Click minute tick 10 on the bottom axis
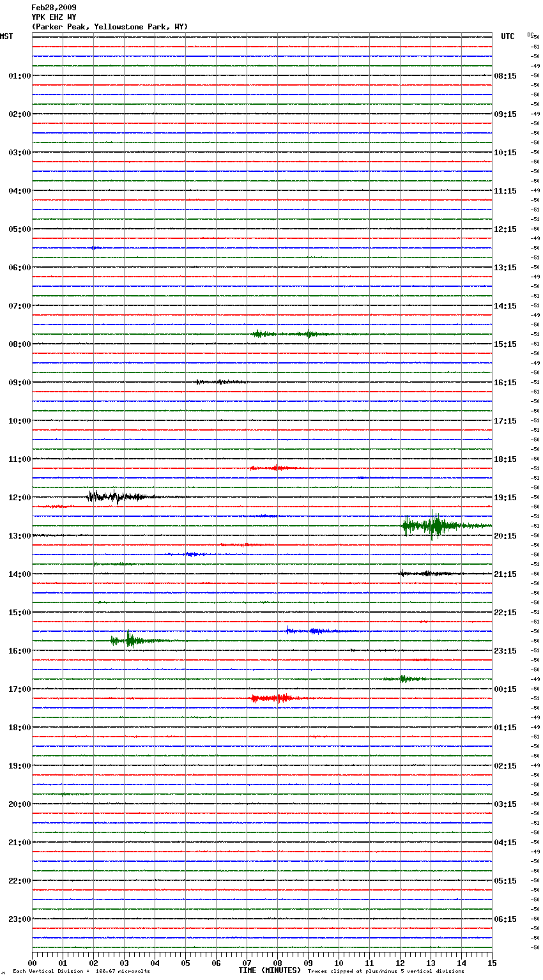543x980 pixels. pyautogui.click(x=339, y=963)
